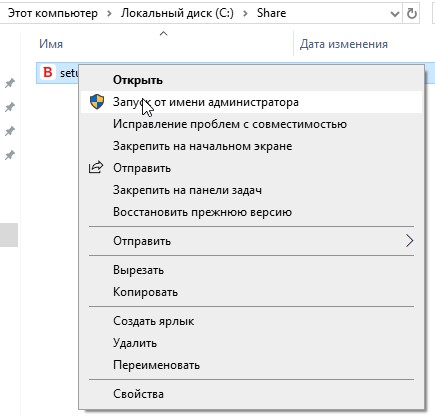Select Закрепить на панели задач
This screenshot has width=435, height=417.
(251, 190)
